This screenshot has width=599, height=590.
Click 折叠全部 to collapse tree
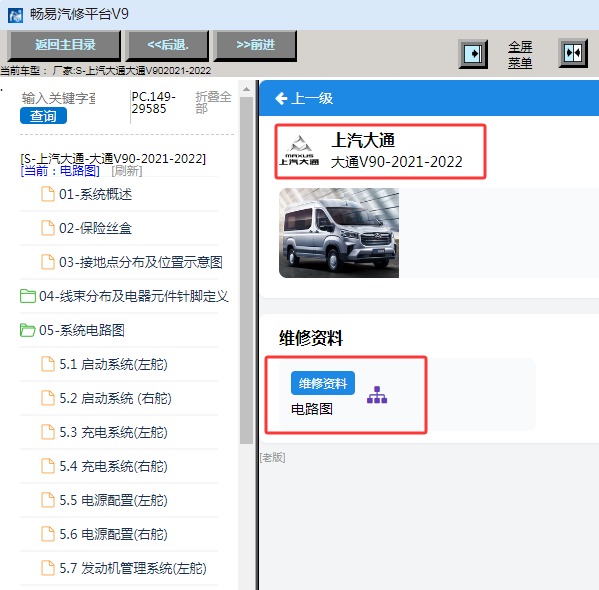tap(213, 102)
